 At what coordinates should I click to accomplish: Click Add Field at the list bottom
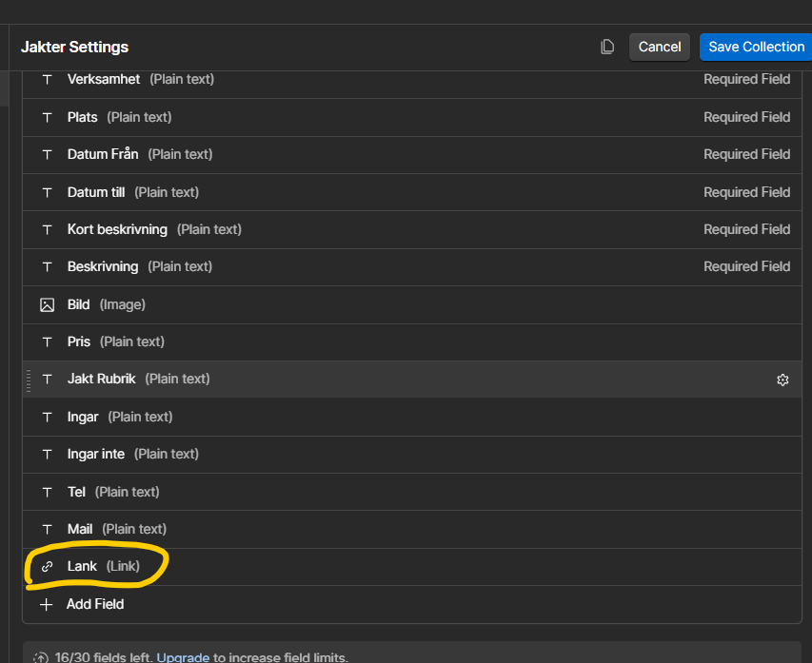tap(95, 603)
